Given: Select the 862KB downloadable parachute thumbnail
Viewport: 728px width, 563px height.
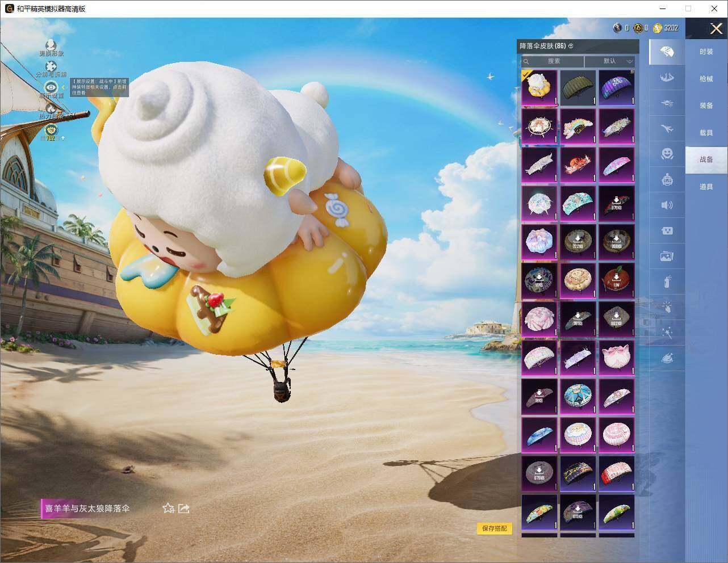Looking at the screenshot, I should coord(617,319).
